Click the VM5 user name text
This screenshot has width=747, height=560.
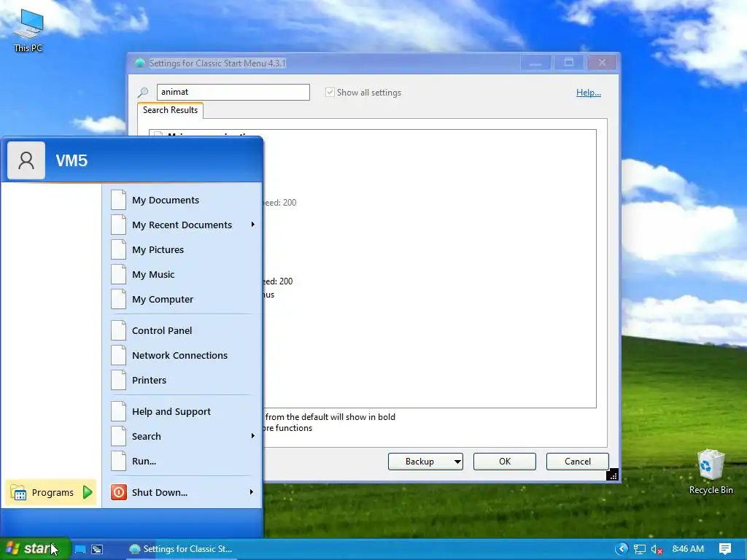[71, 160]
